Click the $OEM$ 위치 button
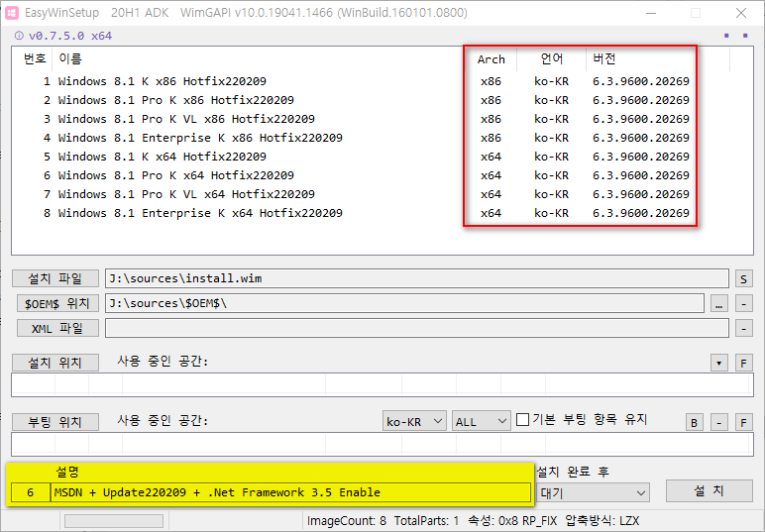The width and height of the screenshot is (765, 532). pos(57,303)
